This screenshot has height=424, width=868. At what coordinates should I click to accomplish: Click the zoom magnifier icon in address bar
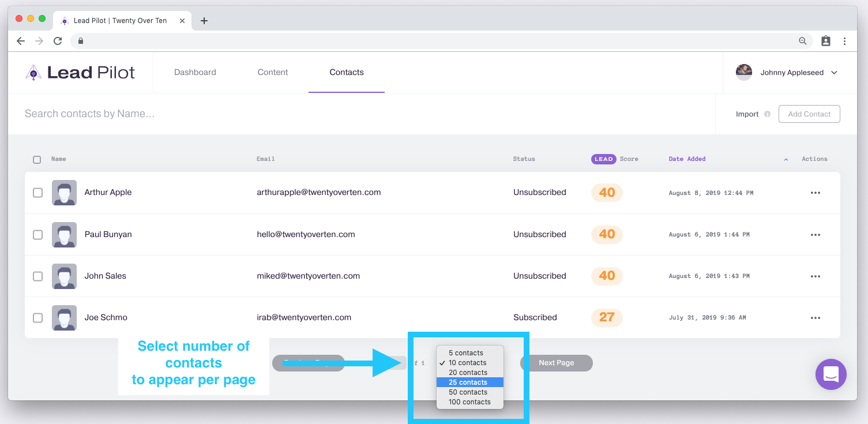click(802, 41)
